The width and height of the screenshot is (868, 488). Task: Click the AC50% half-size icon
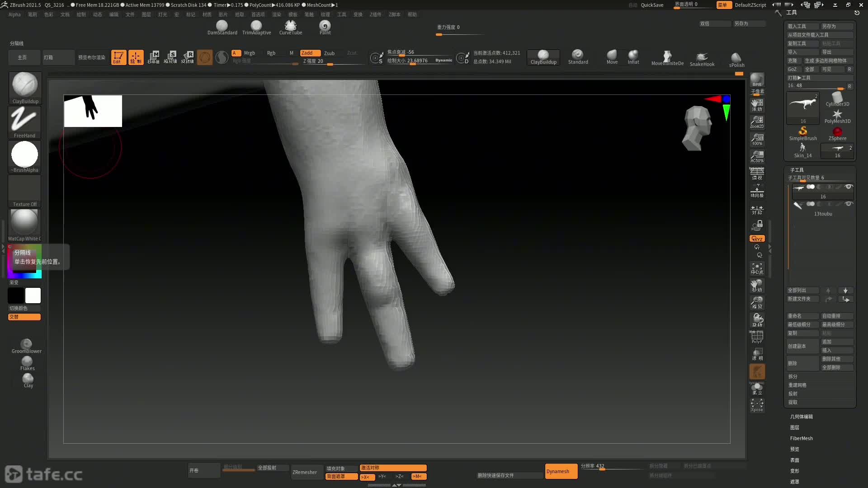[x=757, y=156]
